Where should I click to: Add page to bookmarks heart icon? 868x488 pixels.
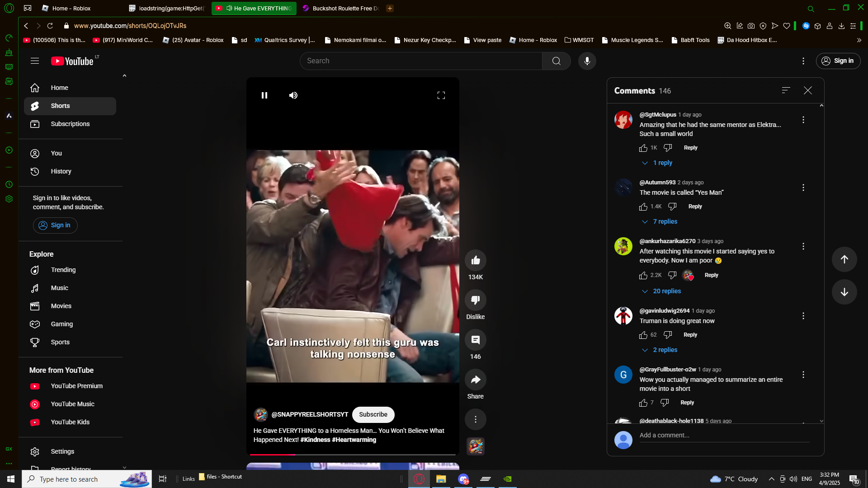787,26
